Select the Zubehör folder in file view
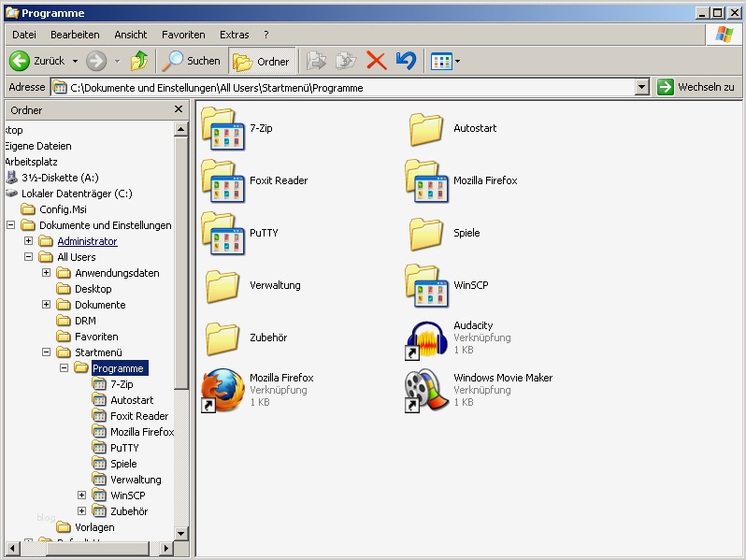 [x=222, y=337]
